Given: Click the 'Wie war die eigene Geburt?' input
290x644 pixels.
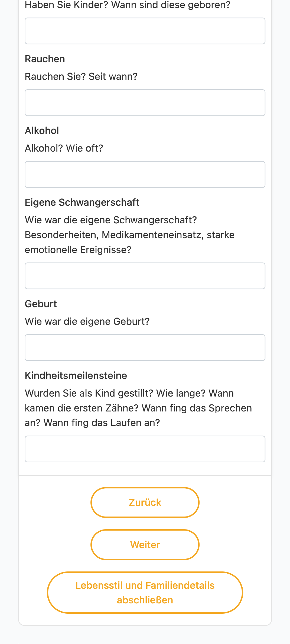Looking at the screenshot, I should pos(145,348).
